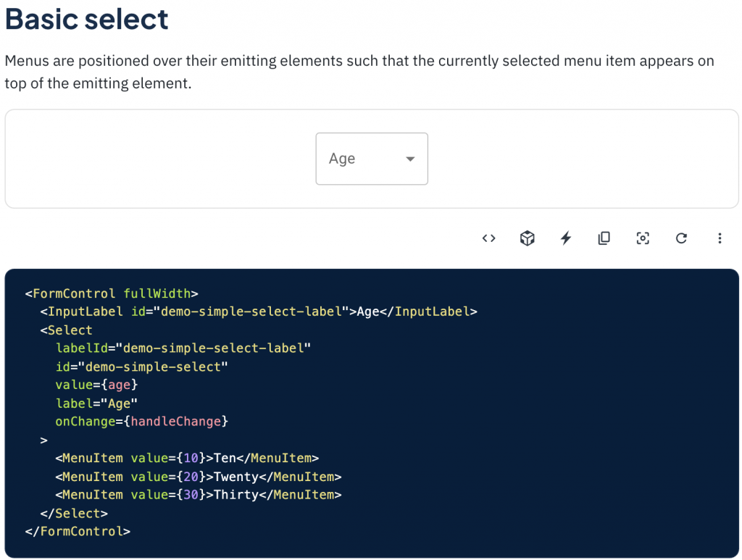Click the onChange handleChange code line
742x560 pixels.
(x=142, y=421)
